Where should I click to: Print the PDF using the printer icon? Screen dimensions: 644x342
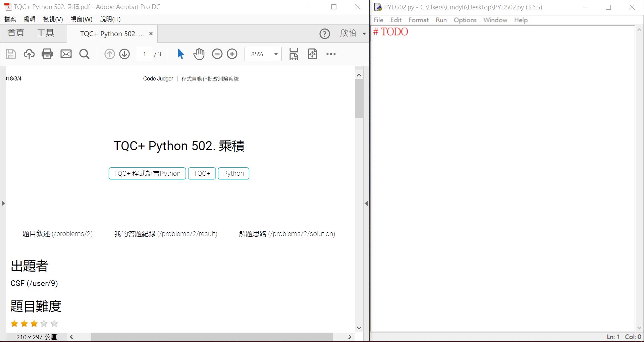pyautogui.click(x=47, y=54)
